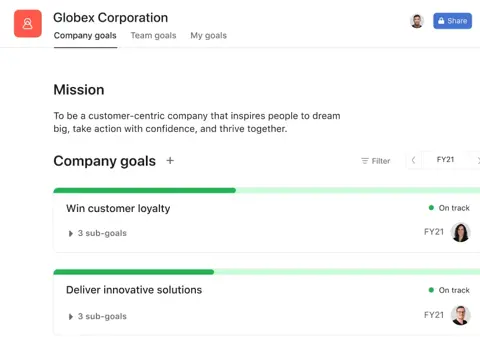Open the FY21 time period selector
Screen dimensions: 480x363
click(445, 160)
